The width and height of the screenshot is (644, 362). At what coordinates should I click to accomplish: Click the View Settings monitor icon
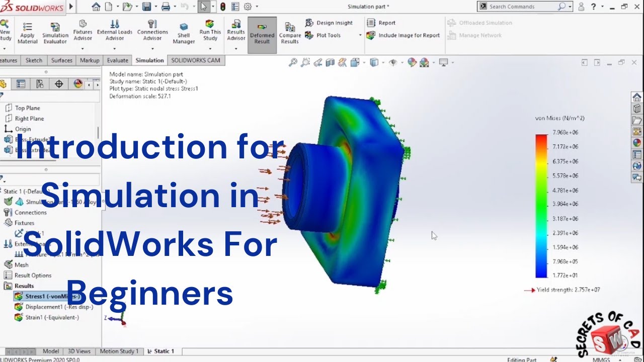point(443,62)
